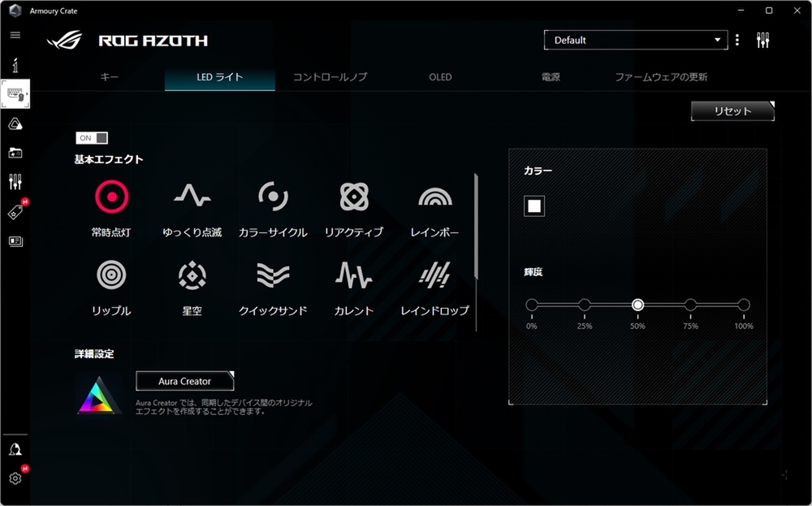
Task: Click the white color swatch
Action: point(534,206)
